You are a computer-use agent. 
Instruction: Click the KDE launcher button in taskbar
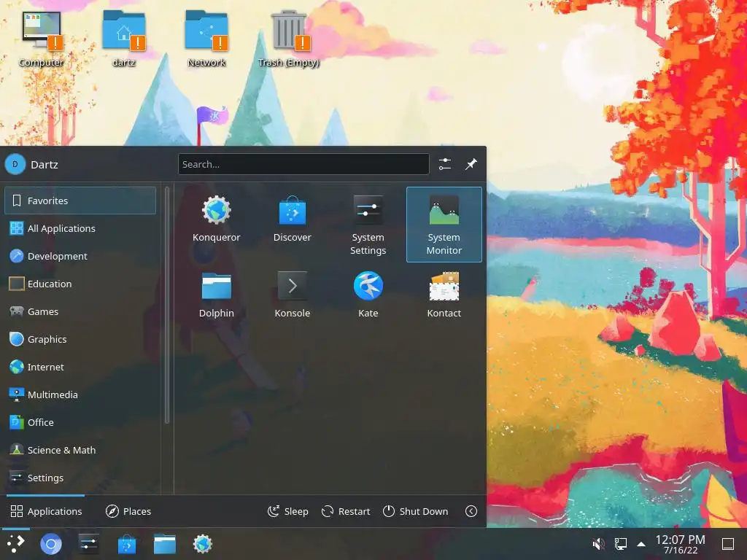pyautogui.click(x=16, y=544)
